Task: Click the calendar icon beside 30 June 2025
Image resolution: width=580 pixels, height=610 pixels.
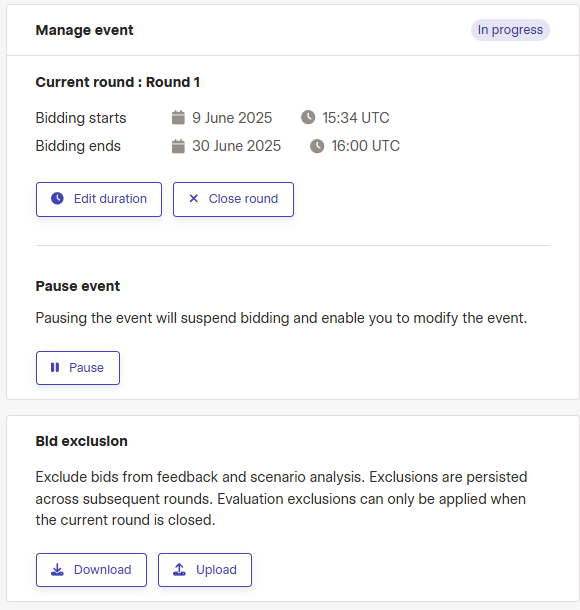Action: tap(178, 146)
